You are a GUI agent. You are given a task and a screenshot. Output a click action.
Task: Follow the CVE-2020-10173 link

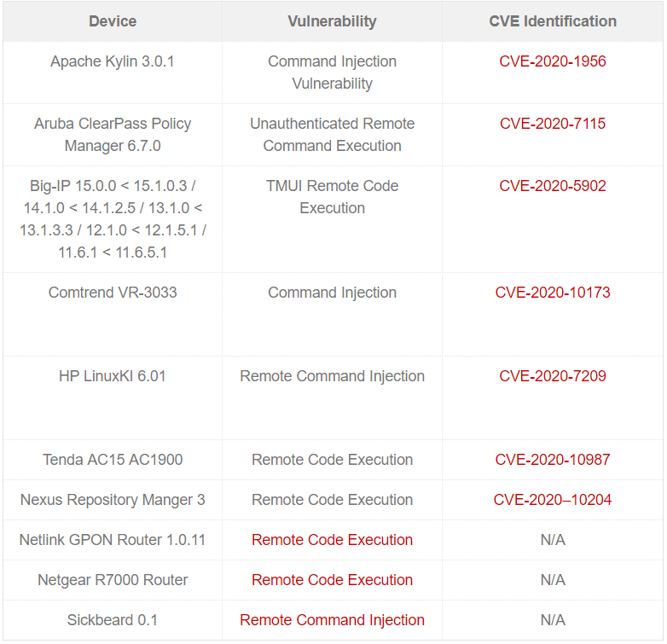coord(553,293)
